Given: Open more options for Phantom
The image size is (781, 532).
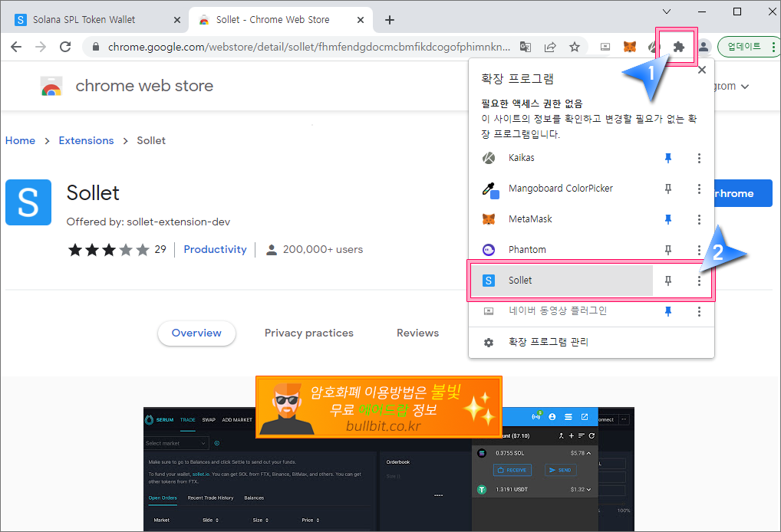Looking at the screenshot, I should pos(699,250).
